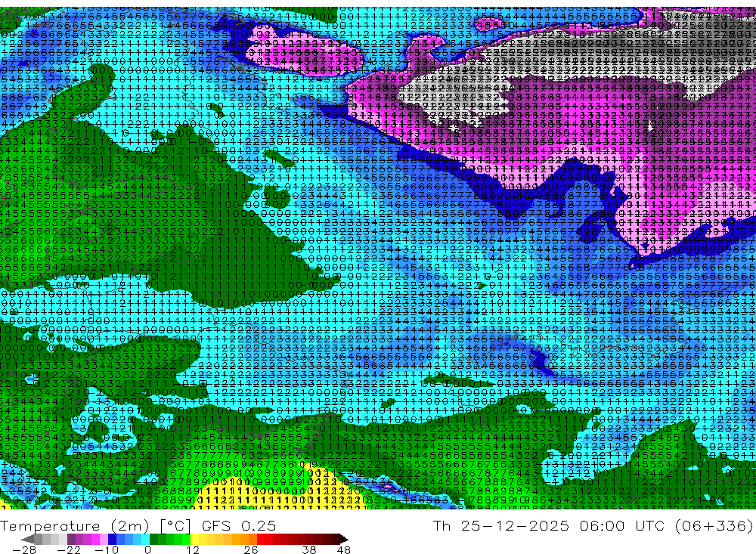Click the bright red legend swatch right of 26
This screenshot has height=554, width=756.
click(261, 539)
